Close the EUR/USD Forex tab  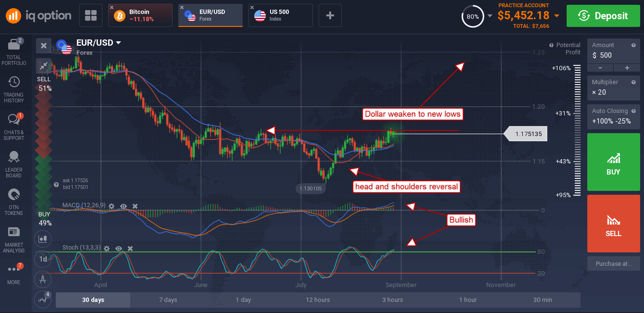pos(182,8)
